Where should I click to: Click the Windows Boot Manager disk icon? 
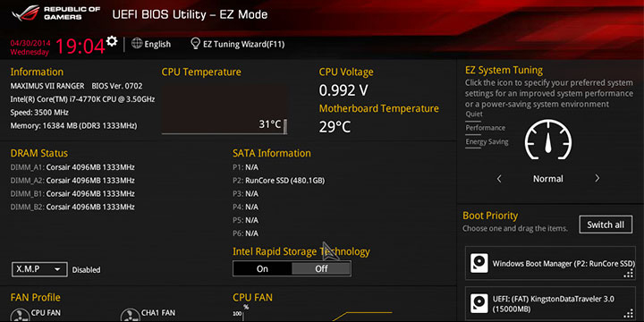coord(479,263)
